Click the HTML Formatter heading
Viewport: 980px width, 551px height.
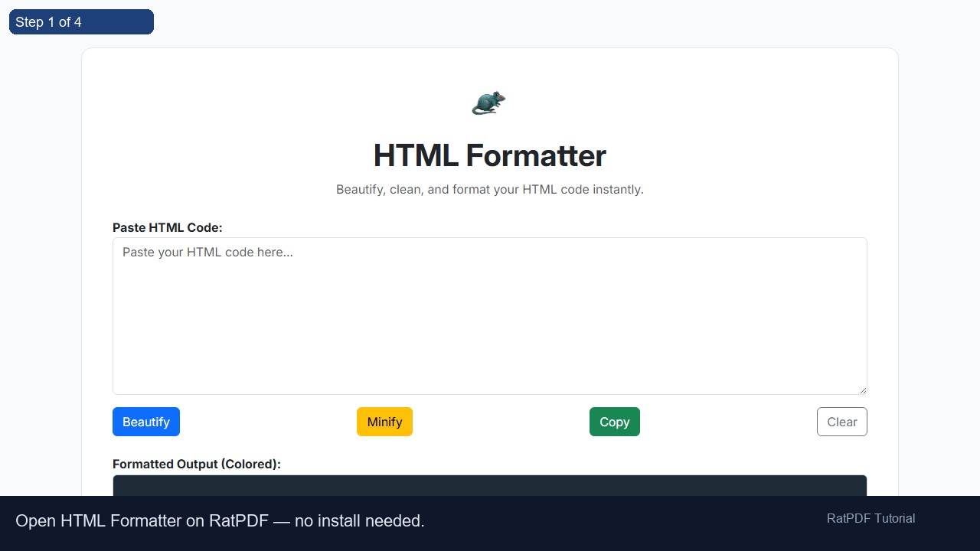tap(490, 155)
